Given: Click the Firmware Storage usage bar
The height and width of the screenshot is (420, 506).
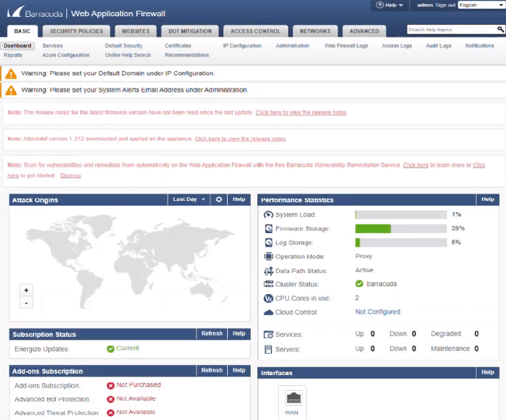Looking at the screenshot, I should (401, 228).
